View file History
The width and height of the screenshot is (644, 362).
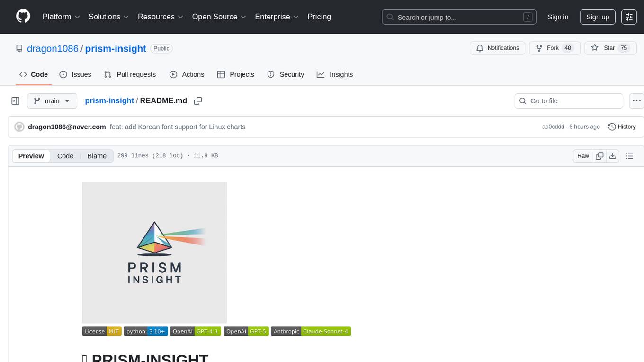[x=622, y=127]
